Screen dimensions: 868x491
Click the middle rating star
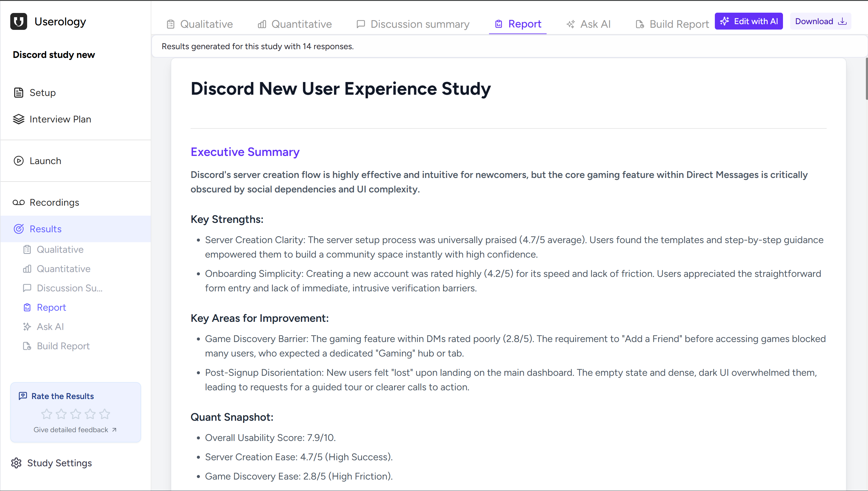[x=75, y=414]
